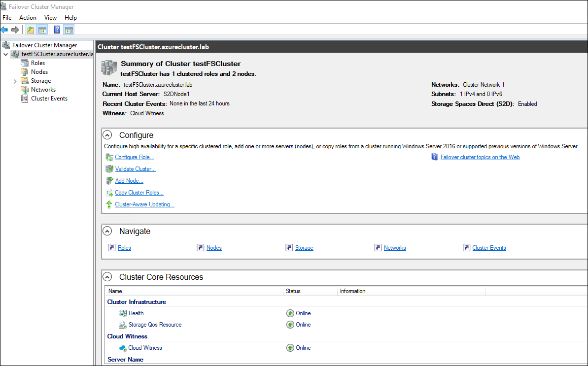Toggle the Show/Hide Action Pane icon
The width and height of the screenshot is (588, 366).
pyautogui.click(x=69, y=30)
